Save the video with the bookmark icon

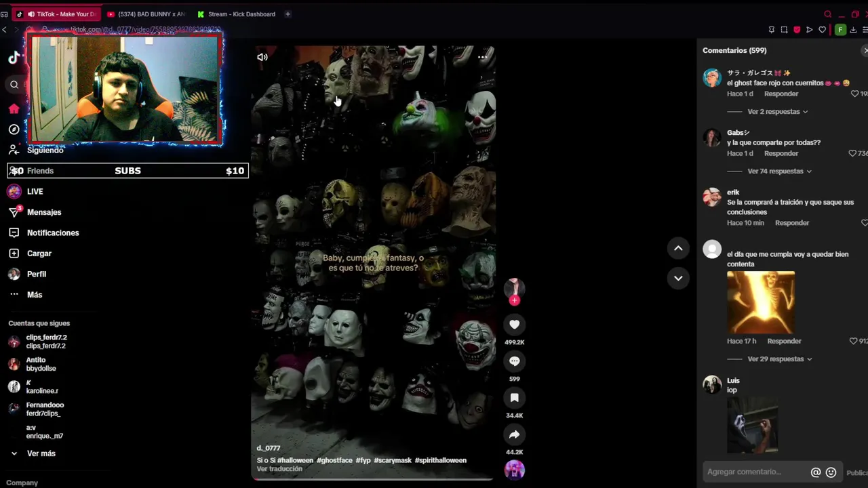point(514,398)
